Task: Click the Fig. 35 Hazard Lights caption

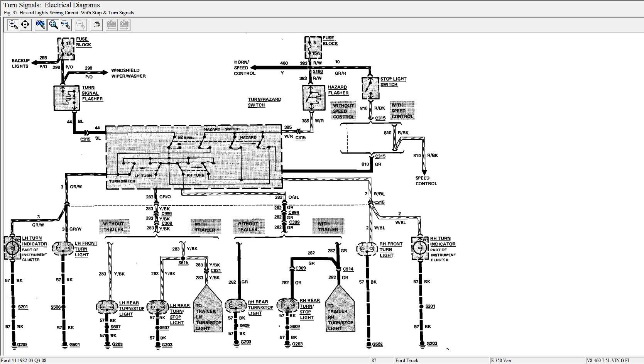Action: click(x=69, y=13)
